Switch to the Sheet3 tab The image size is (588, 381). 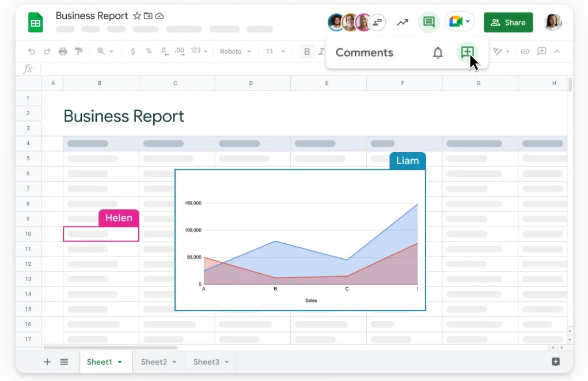coord(211,362)
